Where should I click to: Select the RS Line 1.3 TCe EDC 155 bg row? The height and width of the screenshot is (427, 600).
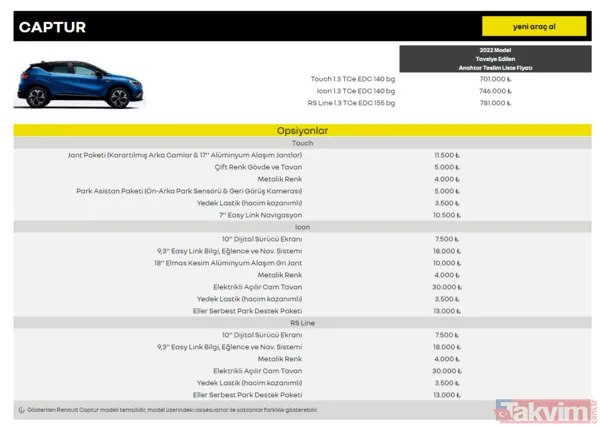click(x=352, y=102)
